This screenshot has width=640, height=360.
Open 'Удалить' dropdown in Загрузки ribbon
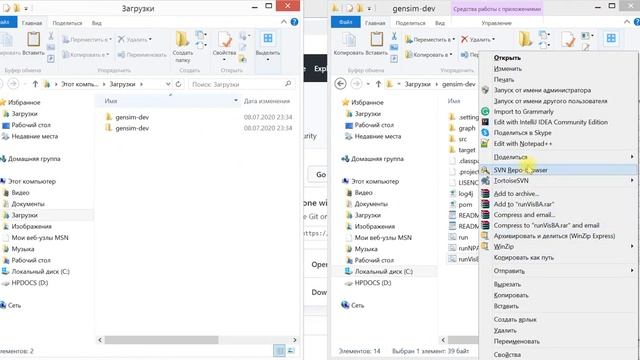151,39
